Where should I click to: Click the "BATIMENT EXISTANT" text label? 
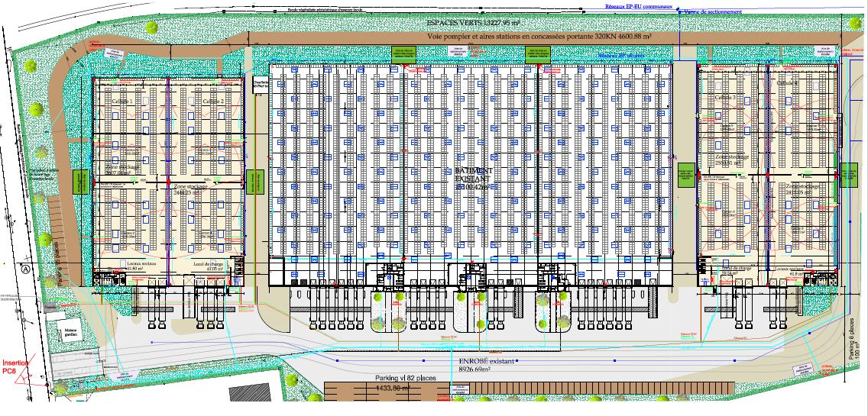[x=474, y=178]
